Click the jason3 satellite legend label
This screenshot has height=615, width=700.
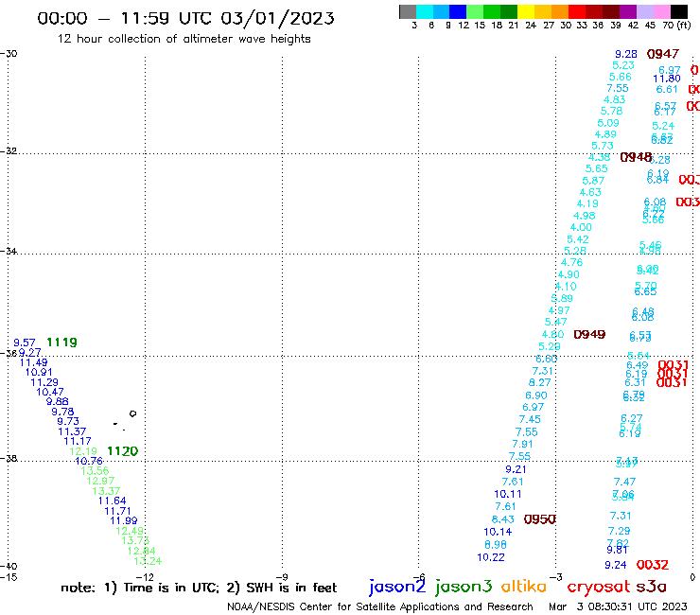coord(464,587)
